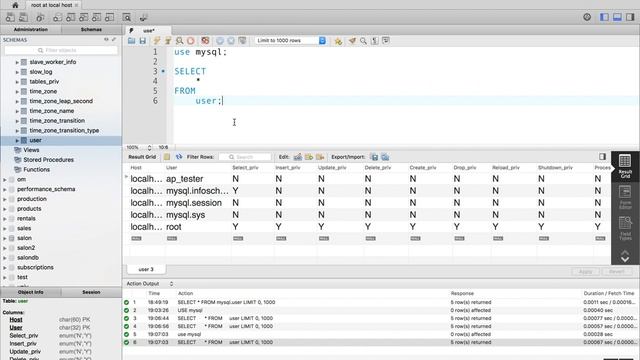
Task: Open a script file in editor
Action: click(131, 41)
